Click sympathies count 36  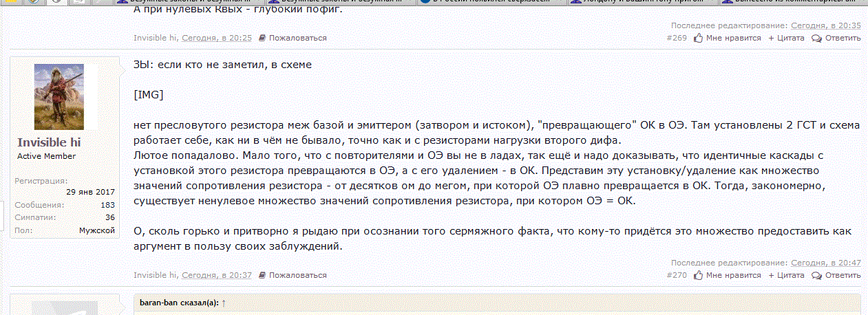point(109,217)
